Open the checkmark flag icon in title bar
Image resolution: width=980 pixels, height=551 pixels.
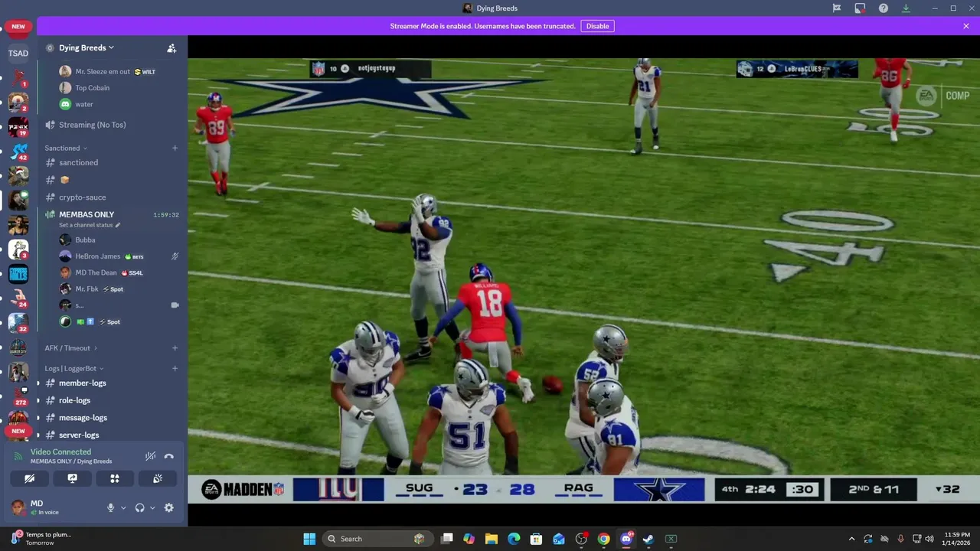(837, 8)
